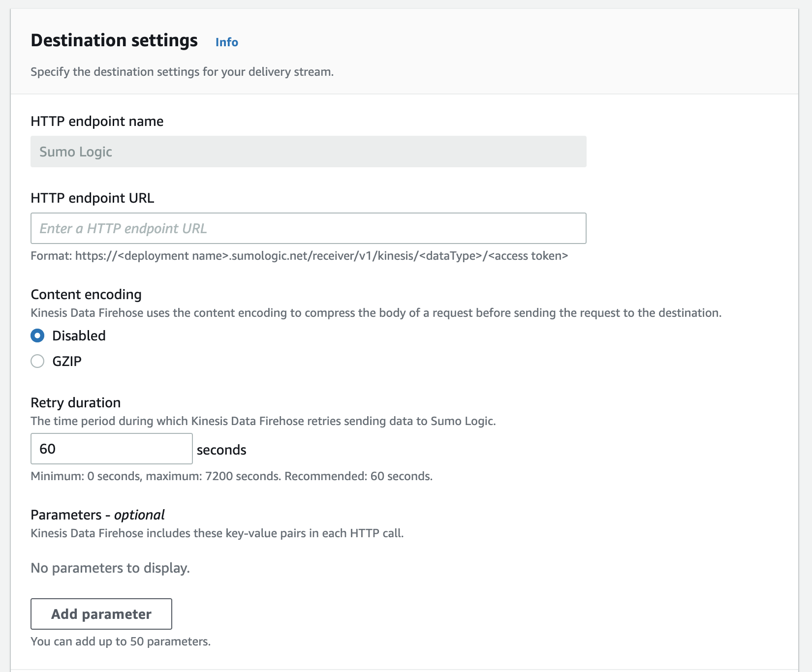Click the 'No parameters to display.' message

point(110,568)
